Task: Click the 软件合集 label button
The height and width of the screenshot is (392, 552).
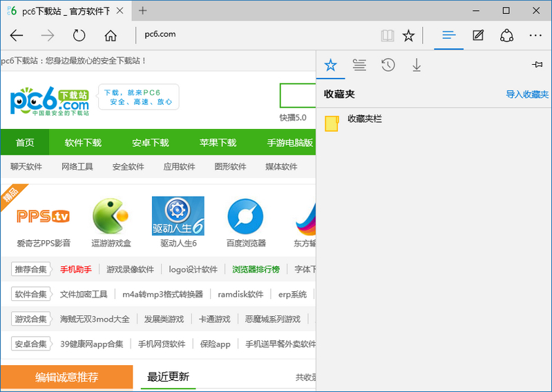Action: point(30,294)
